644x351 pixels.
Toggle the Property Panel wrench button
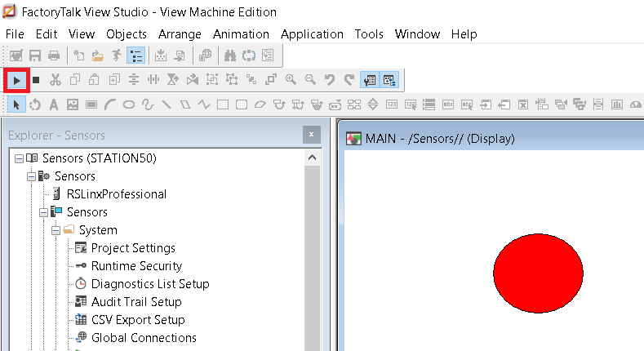click(370, 80)
